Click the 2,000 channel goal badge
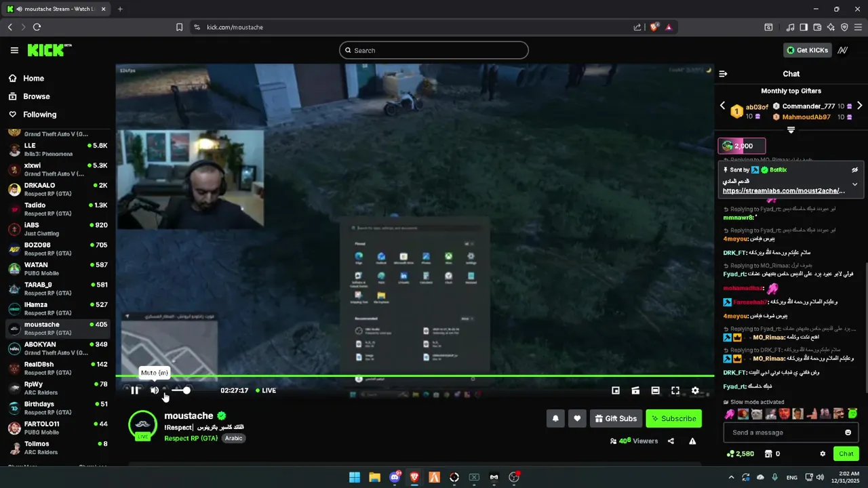Screen dimensions: 868x488 (742, 146)
